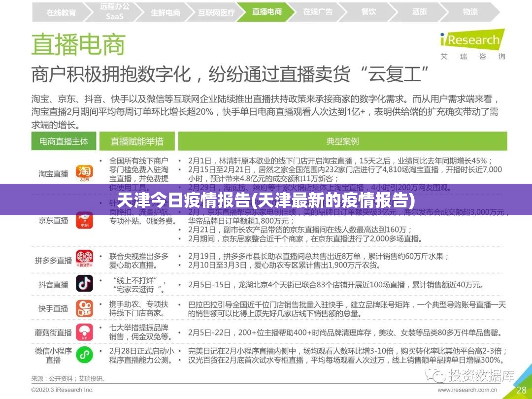Click the orange Taobao live icon
Image resolution: width=532 pixels, height=399 pixels.
84,173
